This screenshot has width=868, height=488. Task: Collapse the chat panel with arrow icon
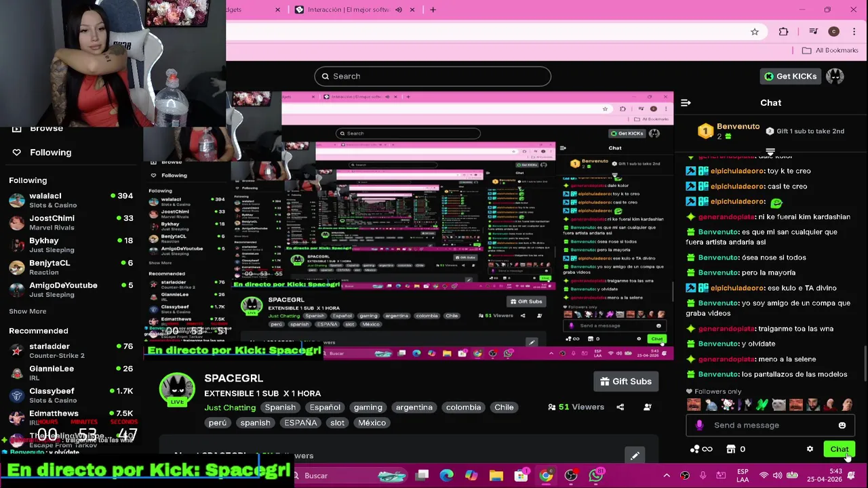pos(686,103)
